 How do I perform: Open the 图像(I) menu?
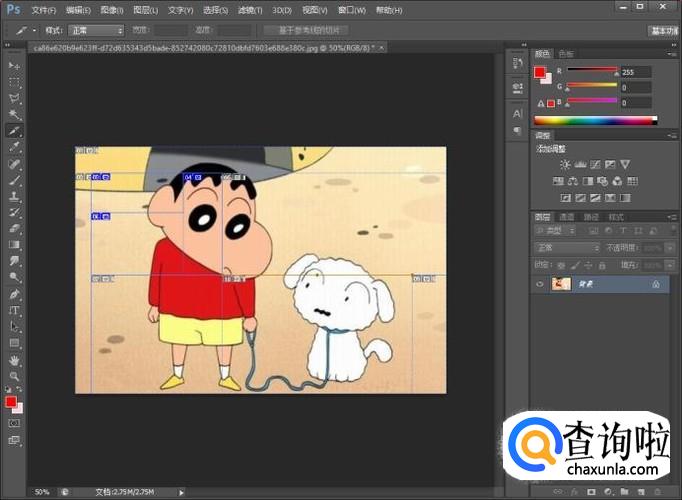(112, 10)
